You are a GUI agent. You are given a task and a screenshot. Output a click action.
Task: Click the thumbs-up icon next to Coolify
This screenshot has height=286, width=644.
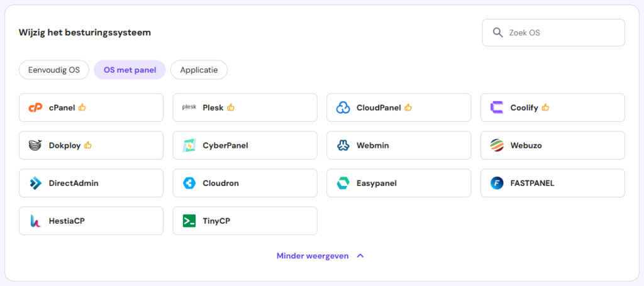tap(545, 107)
